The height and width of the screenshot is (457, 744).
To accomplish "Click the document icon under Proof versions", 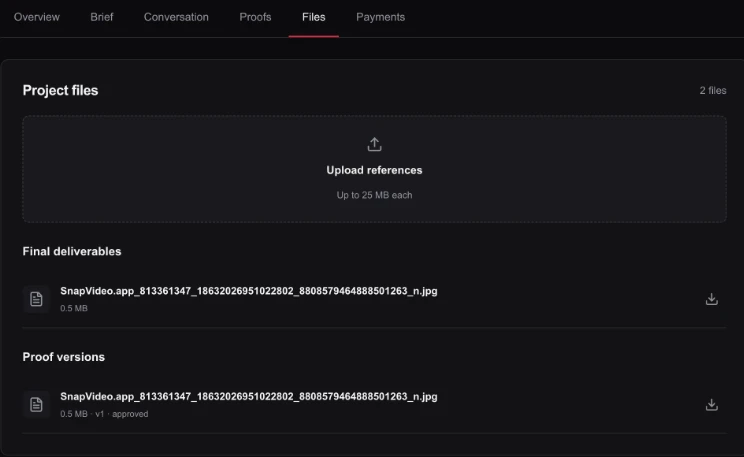I will [x=36, y=405].
